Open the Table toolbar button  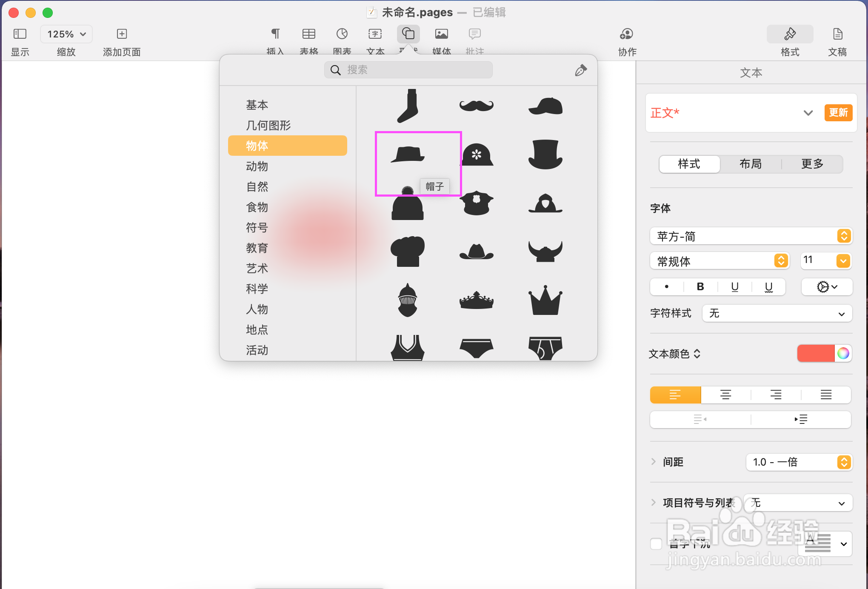click(308, 34)
